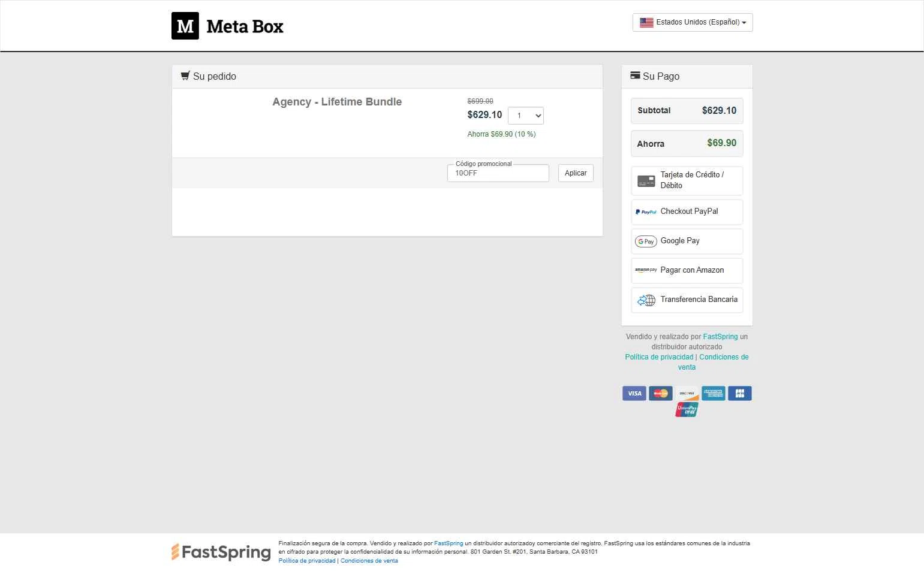
Task: Click the globe bank transfer icon
Action: point(646,300)
